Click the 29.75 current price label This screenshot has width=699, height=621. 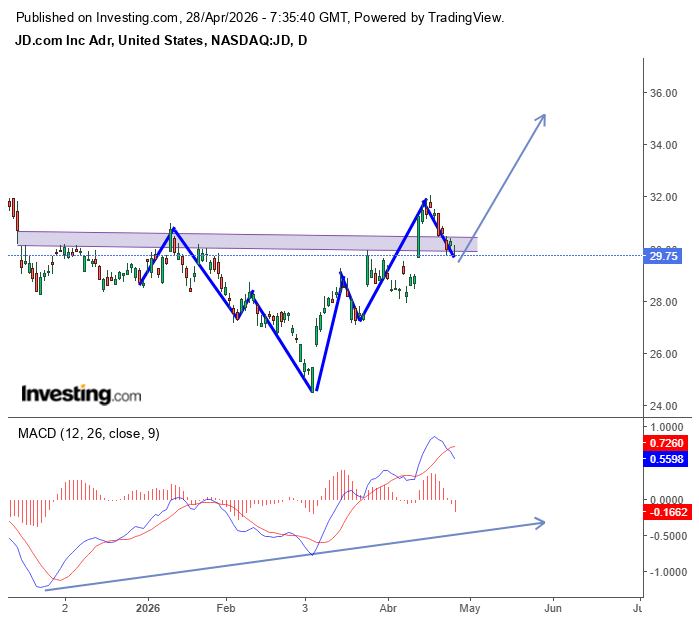tap(663, 256)
